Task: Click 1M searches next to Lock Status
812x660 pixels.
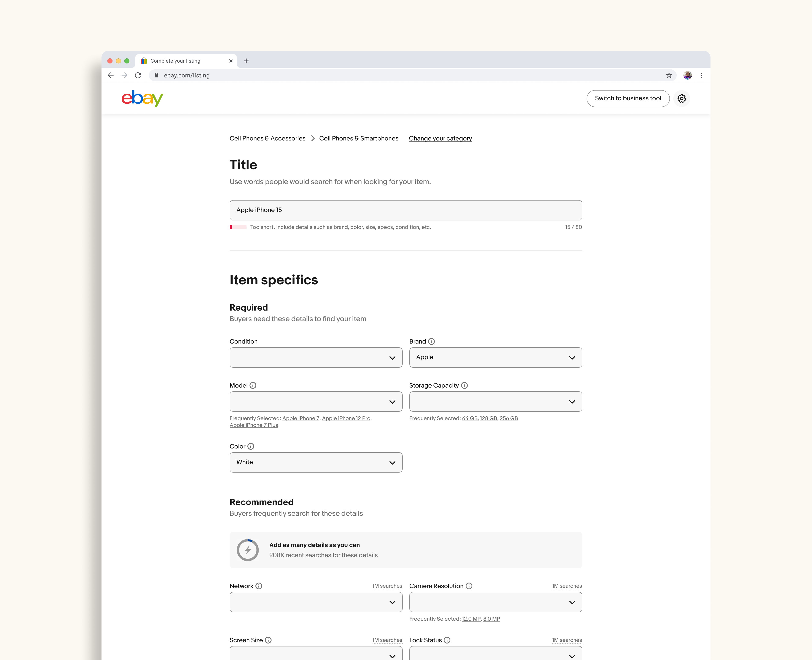Action: (x=567, y=640)
